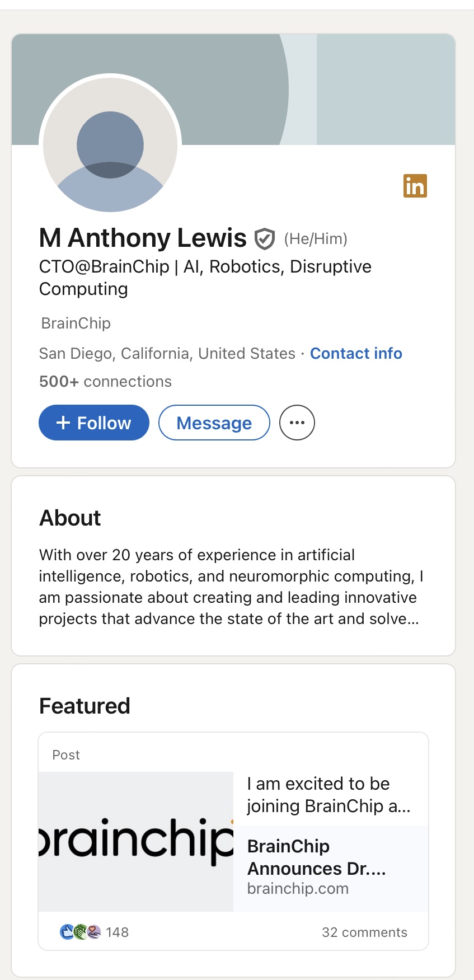Open the 'I am excited to be joining' post text
Image resolution: width=474 pixels, height=980 pixels.
(328, 795)
